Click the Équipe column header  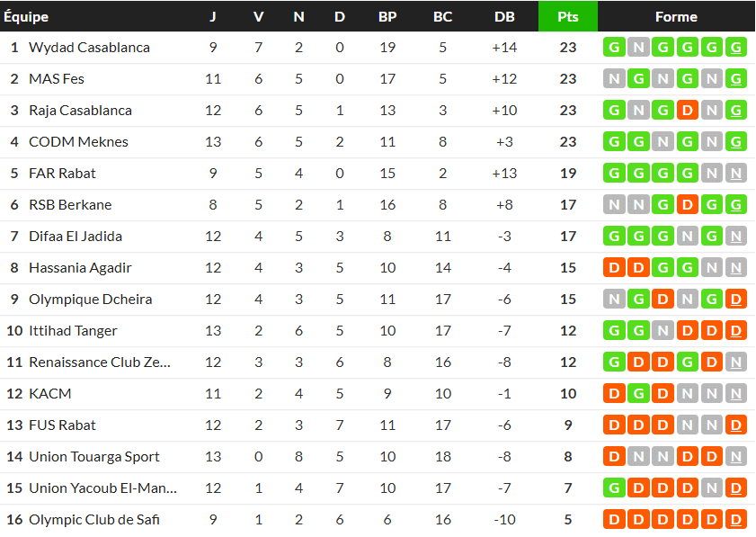coord(27,17)
